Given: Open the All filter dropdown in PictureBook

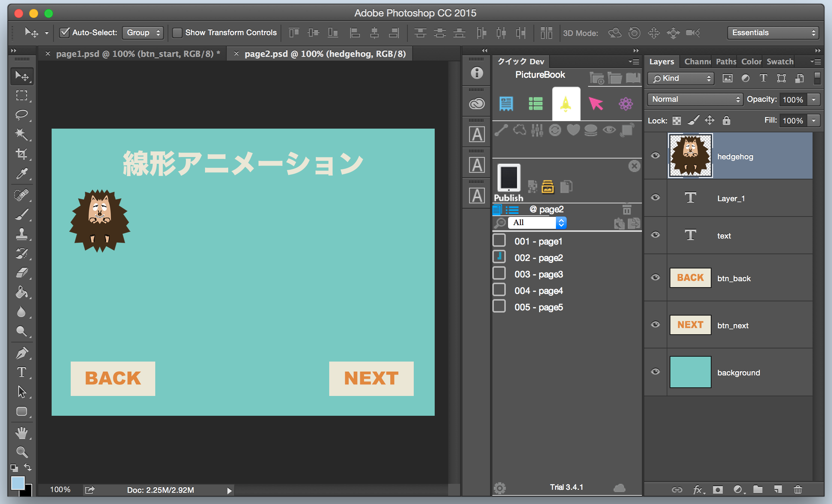Looking at the screenshot, I should point(537,223).
